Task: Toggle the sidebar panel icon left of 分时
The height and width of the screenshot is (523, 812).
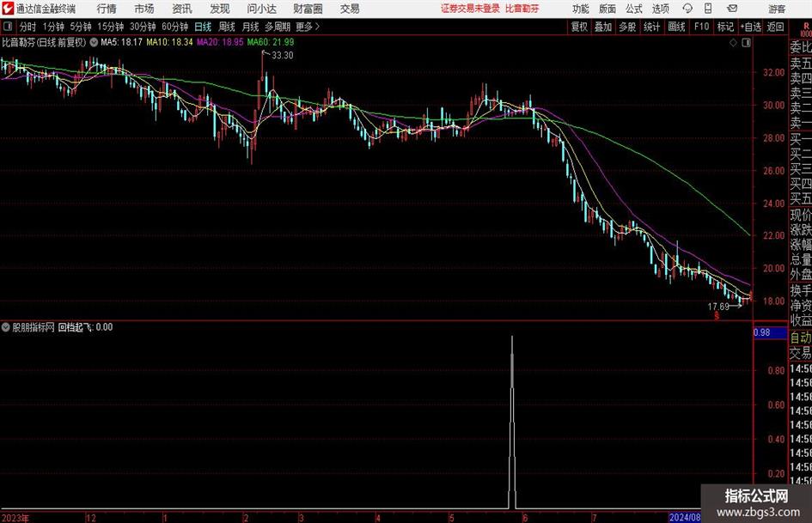Action: click(x=7, y=27)
